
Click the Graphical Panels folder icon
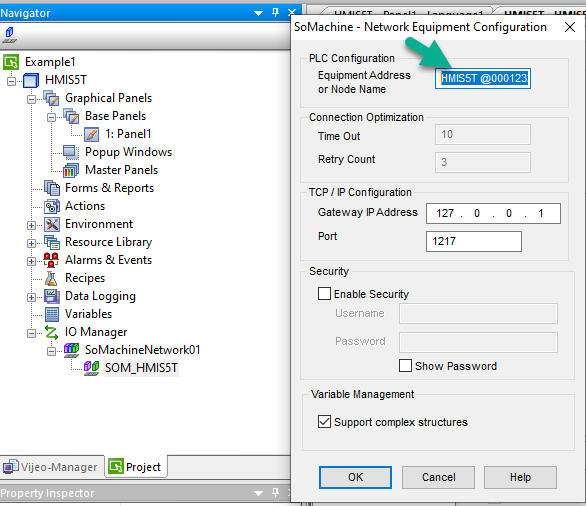(51, 98)
